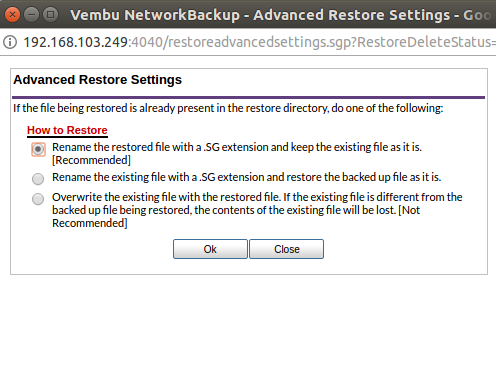Focus the restoreadvancedsettings.sgp URL address bar
This screenshot has width=496, height=383.
tap(259, 42)
